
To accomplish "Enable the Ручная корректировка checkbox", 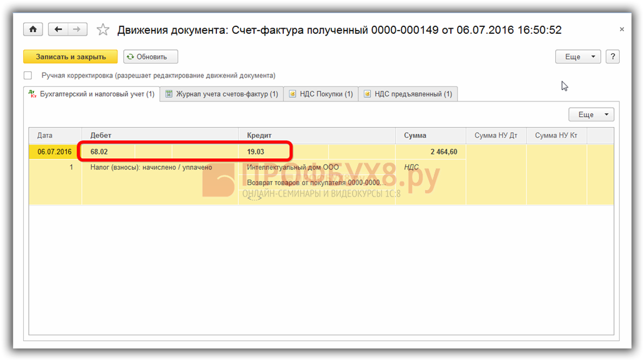I will pos(28,76).
